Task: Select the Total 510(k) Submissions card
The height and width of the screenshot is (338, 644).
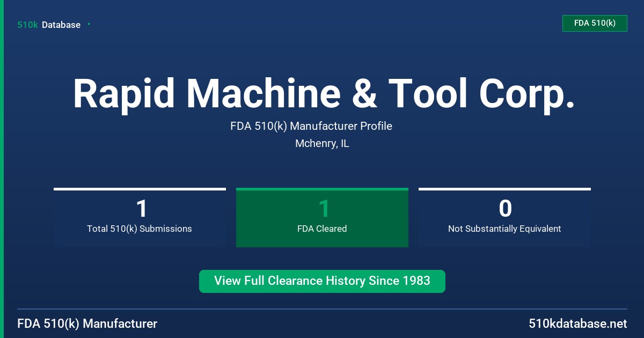Action: pyautogui.click(x=140, y=217)
